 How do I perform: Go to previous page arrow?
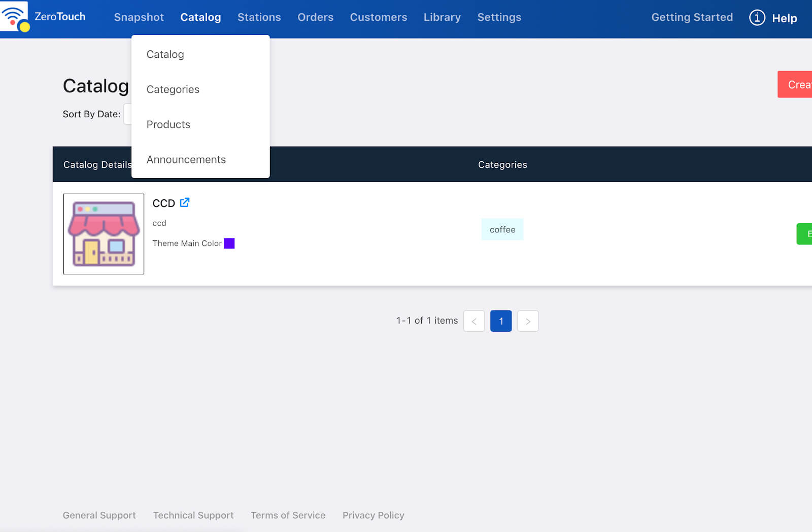474,321
